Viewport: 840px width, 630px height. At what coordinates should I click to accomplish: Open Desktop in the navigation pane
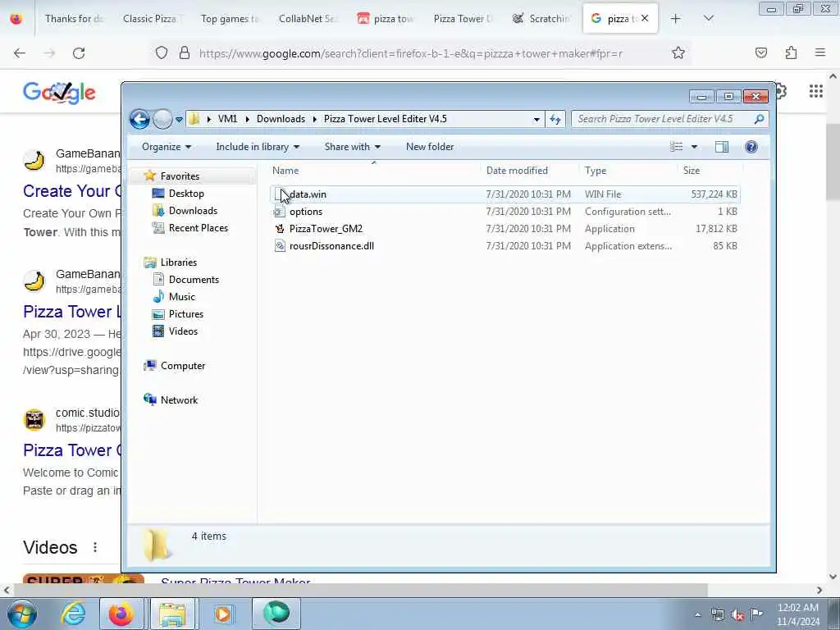186,194
